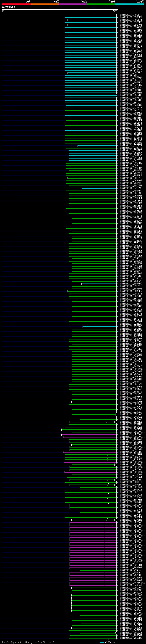Screen dimensions: 146x644
Task: Click the UniRef100_Q5EZ69 entry
Action: click(131, 218)
